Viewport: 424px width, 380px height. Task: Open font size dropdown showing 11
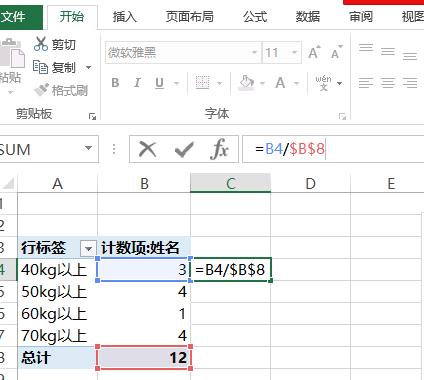point(294,52)
